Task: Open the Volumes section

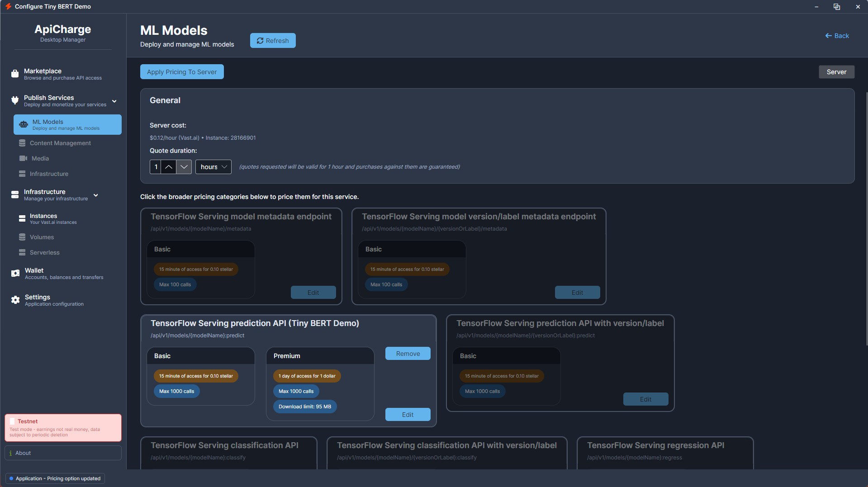Action: [x=42, y=236]
